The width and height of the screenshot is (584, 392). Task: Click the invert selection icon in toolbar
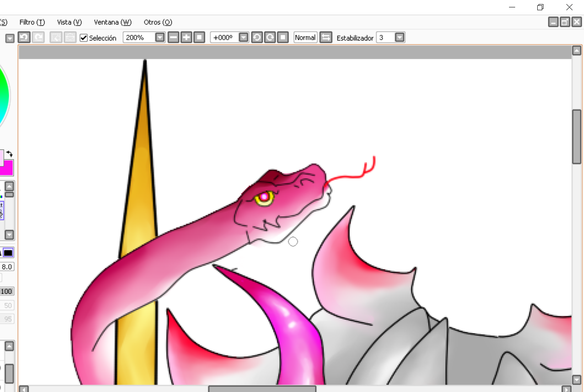70,37
